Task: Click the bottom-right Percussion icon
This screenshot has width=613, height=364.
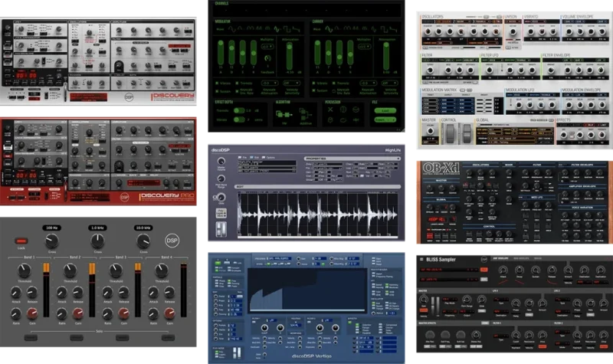Action: click(356, 120)
